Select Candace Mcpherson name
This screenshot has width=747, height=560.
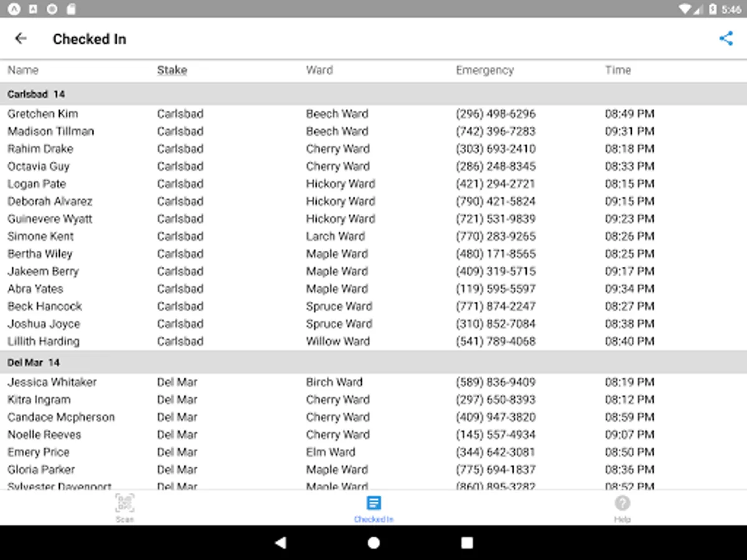coord(61,416)
